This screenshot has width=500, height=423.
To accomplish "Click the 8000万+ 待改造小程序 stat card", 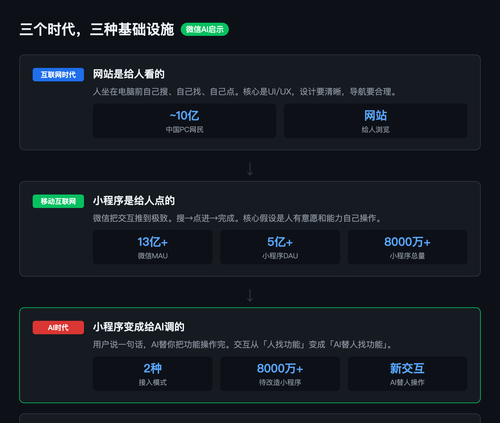I will (280, 374).
